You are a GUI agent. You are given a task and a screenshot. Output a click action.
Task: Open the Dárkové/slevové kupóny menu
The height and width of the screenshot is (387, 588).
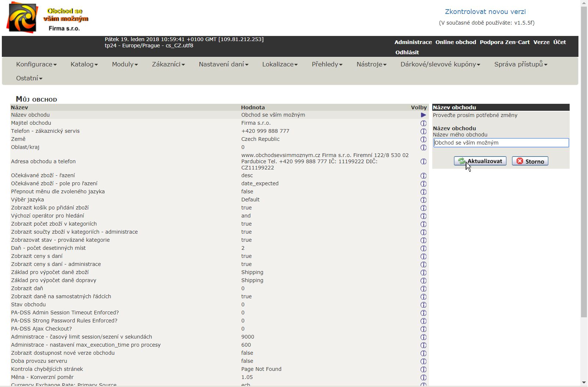[440, 64]
